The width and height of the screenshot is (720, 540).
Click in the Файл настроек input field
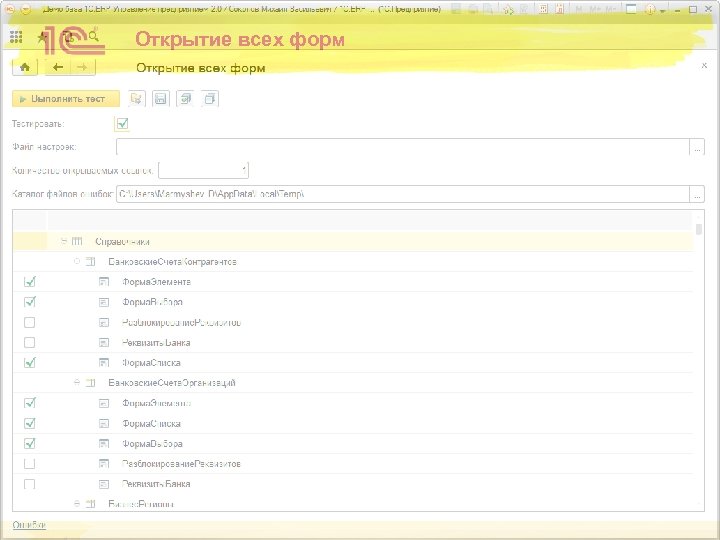coord(403,147)
